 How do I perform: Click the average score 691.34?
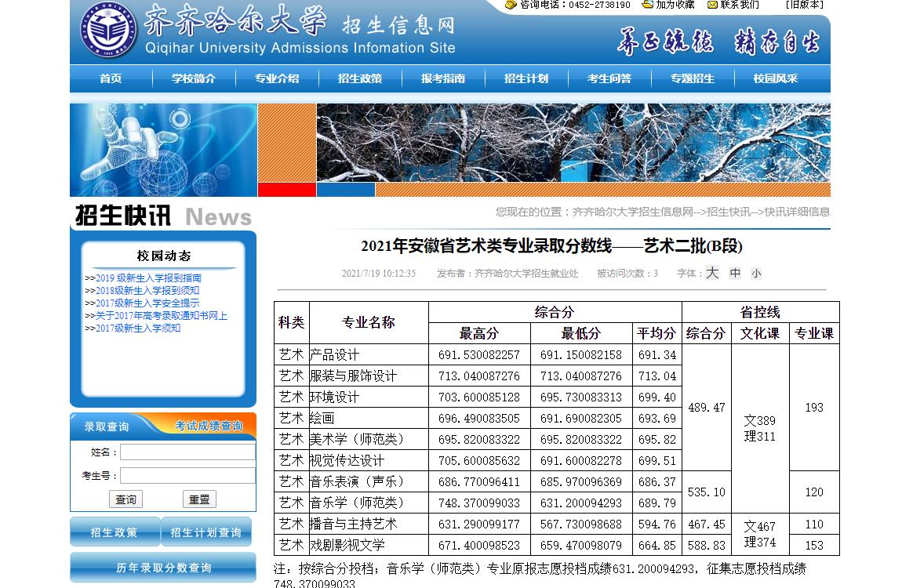(657, 354)
